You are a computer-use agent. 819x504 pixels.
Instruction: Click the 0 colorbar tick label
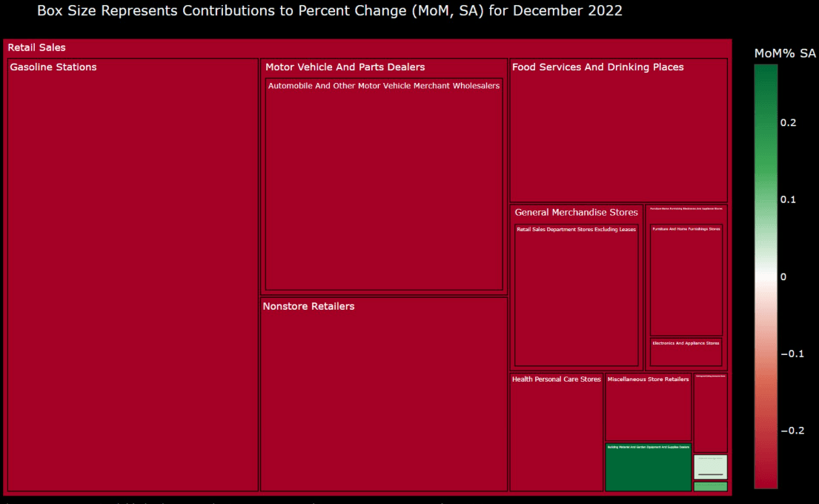tap(783, 276)
